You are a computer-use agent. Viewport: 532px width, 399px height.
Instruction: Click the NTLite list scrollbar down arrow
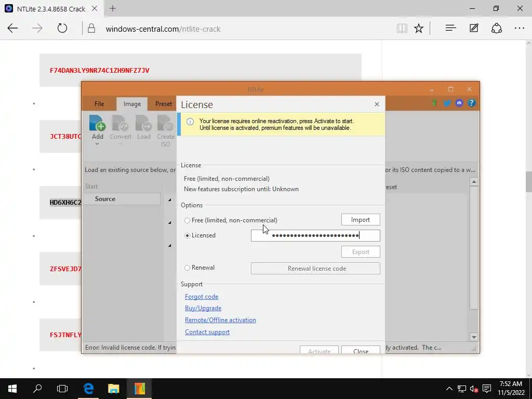(474, 337)
